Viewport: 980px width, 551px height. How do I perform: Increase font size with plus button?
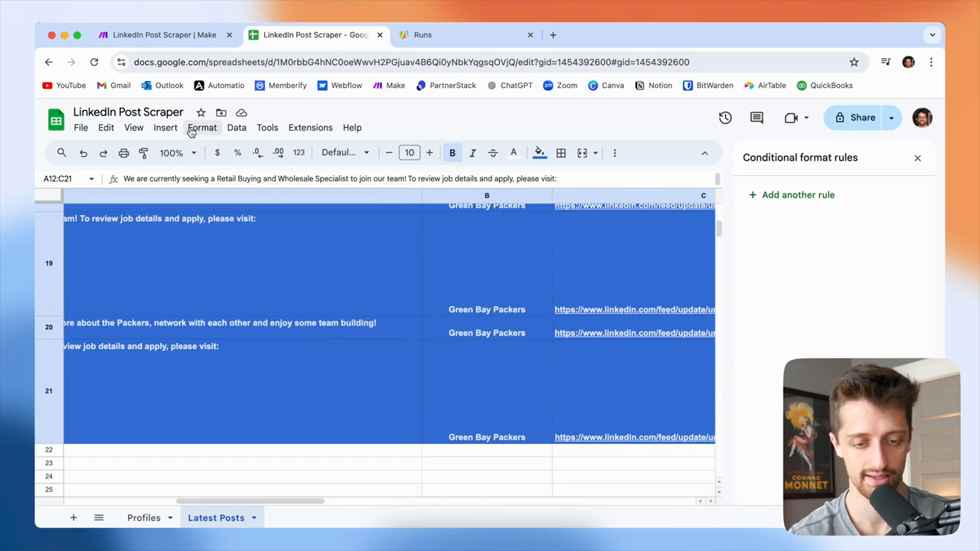pos(430,153)
